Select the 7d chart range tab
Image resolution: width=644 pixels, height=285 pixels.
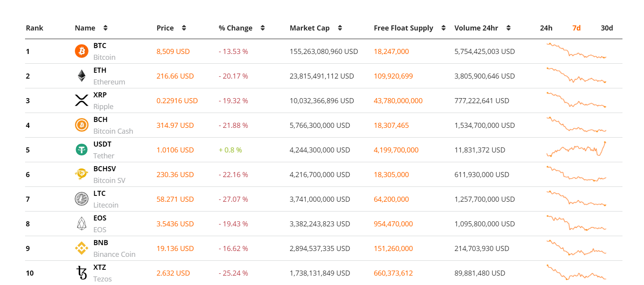tap(576, 28)
